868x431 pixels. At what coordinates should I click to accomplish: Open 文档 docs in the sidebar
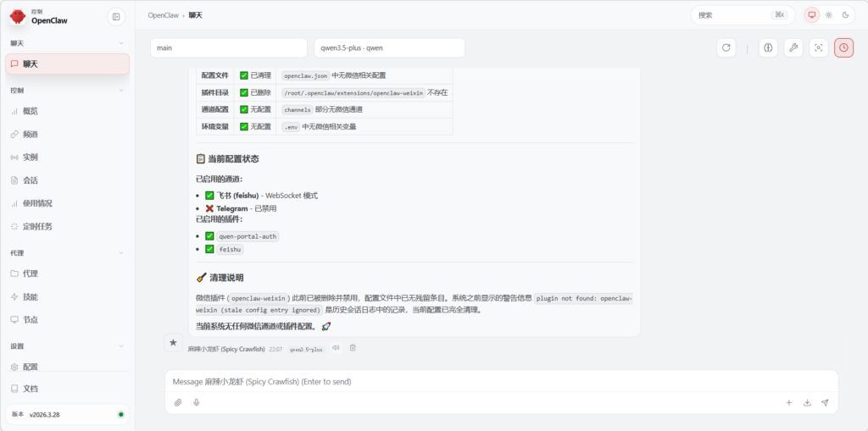[x=68, y=389]
